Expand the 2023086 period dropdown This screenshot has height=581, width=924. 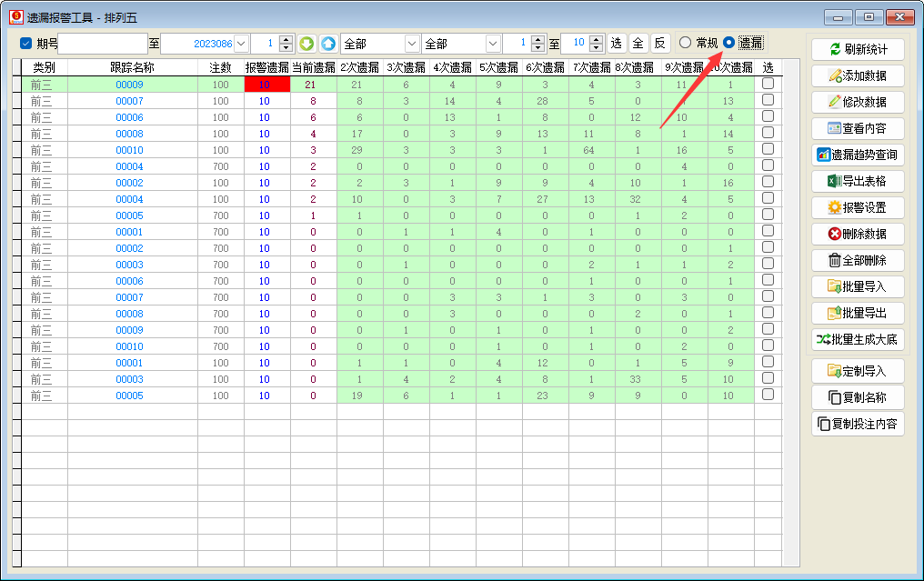tap(241, 44)
